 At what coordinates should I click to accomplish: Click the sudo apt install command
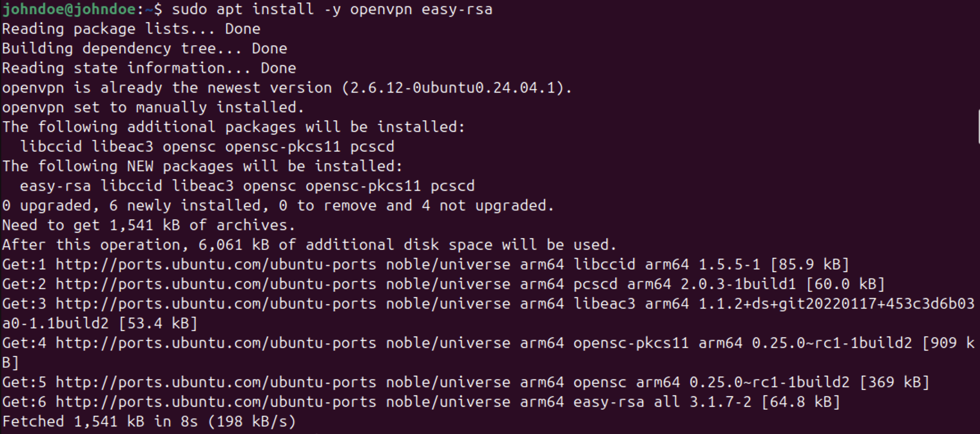[332, 9]
